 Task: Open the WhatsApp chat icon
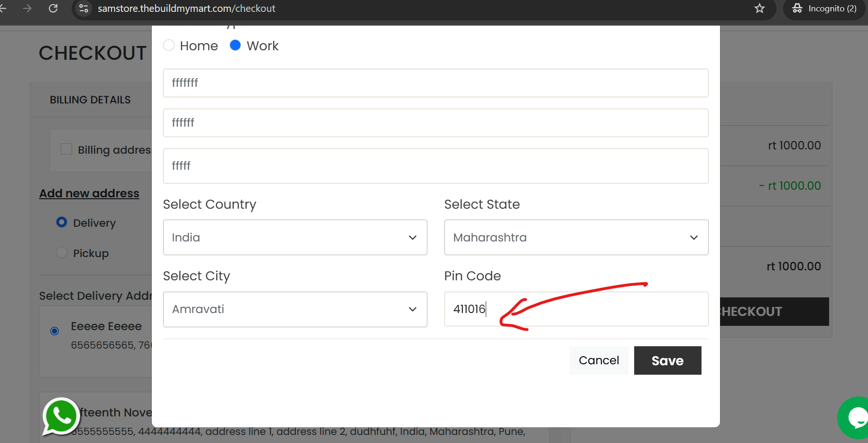click(x=61, y=416)
